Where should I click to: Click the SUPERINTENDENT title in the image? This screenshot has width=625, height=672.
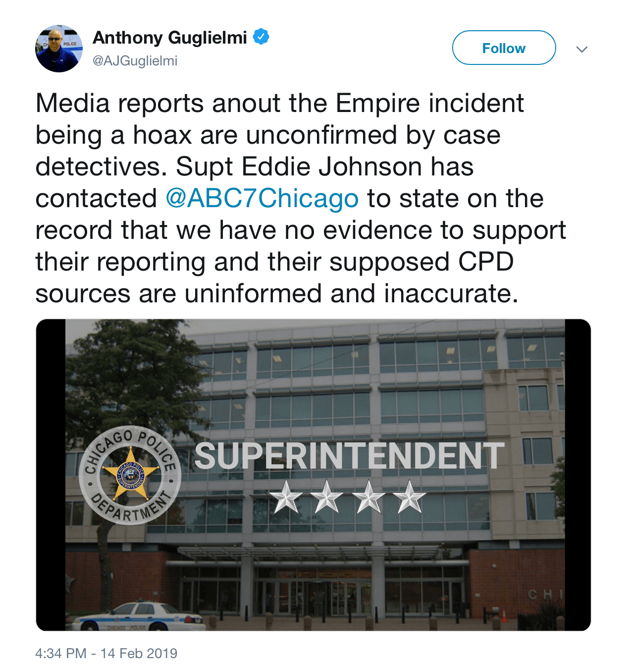tap(349, 456)
